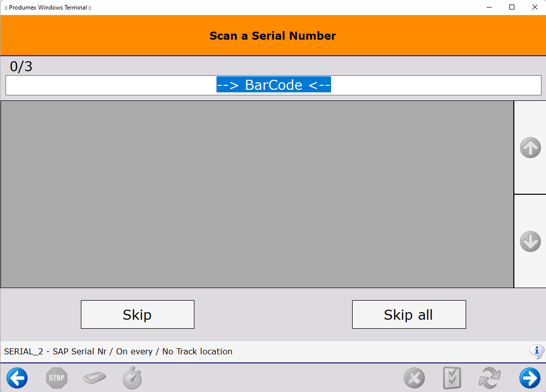Minimize the Produmex Windows Terminal window
The height and width of the screenshot is (392, 546).
coord(489,8)
